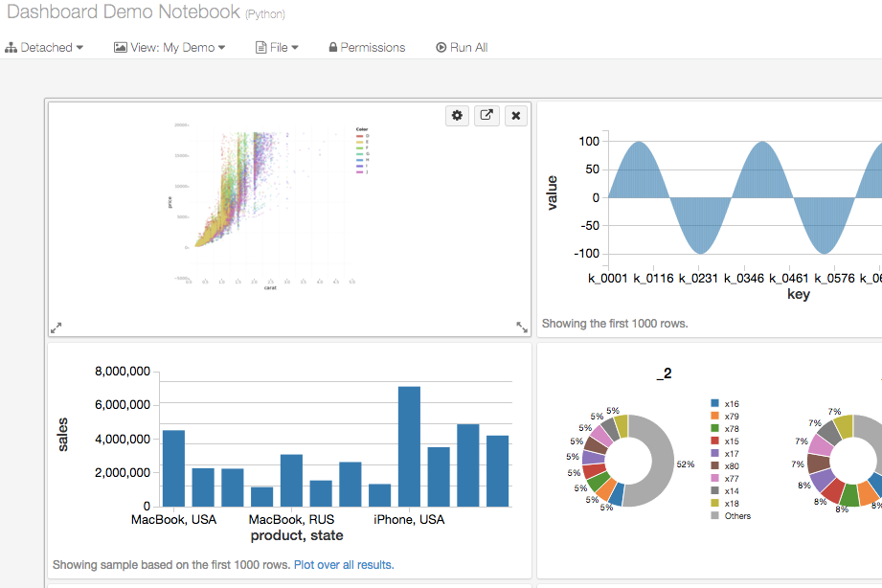Click the 8,000,000 y-axis label
The height and width of the screenshot is (588, 882).
123,372
